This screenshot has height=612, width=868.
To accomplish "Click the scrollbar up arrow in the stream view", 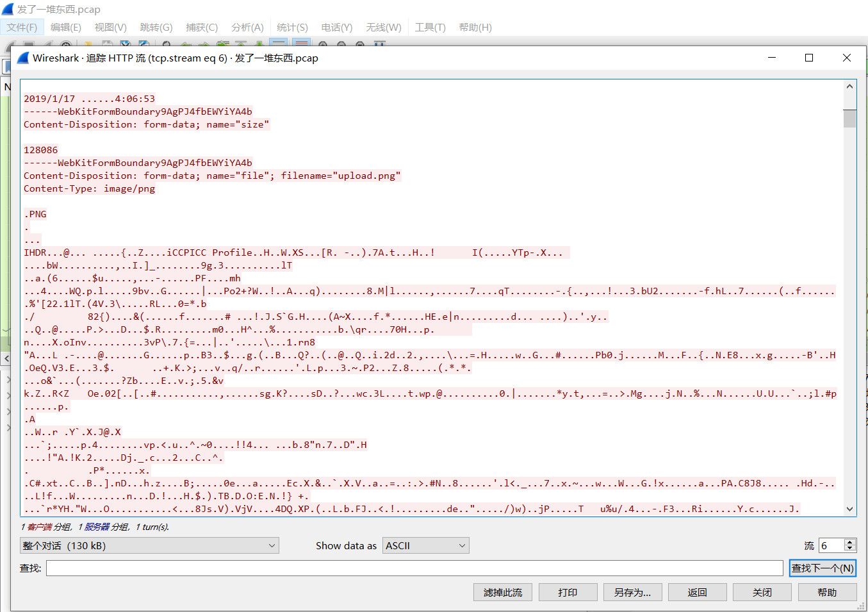I will point(850,86).
